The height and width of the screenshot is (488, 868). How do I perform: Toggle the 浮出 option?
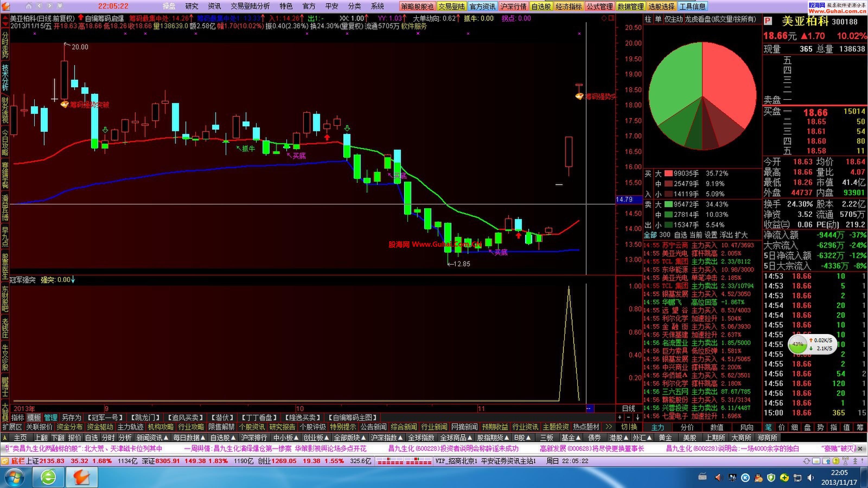[x=726, y=235]
